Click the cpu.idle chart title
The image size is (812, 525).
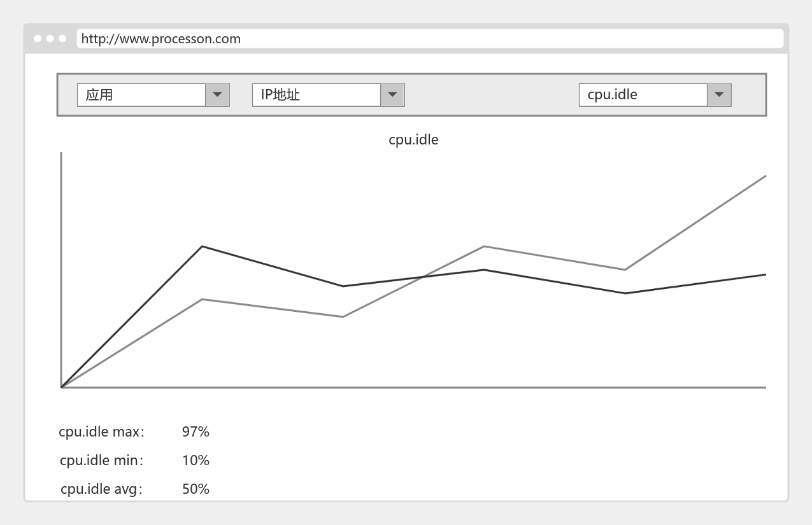(x=413, y=139)
